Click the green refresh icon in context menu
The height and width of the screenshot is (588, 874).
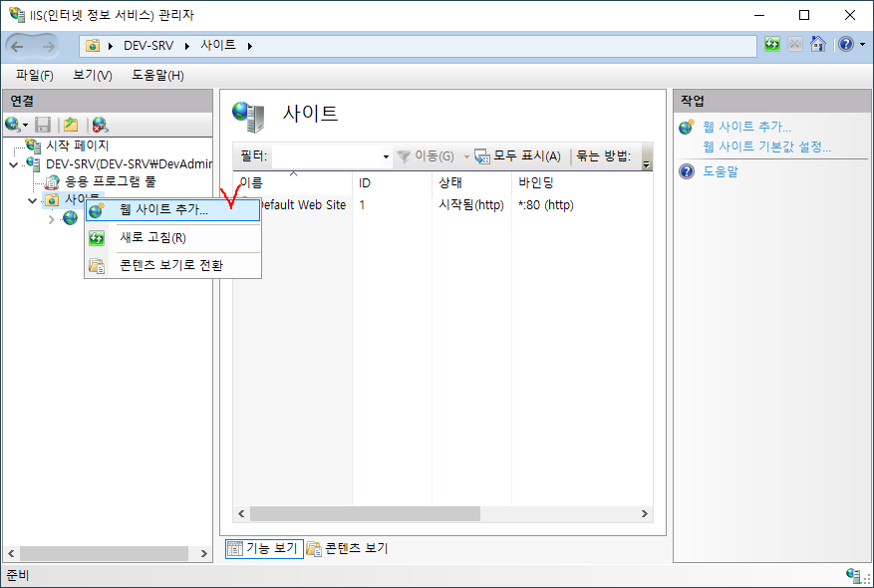(x=97, y=238)
